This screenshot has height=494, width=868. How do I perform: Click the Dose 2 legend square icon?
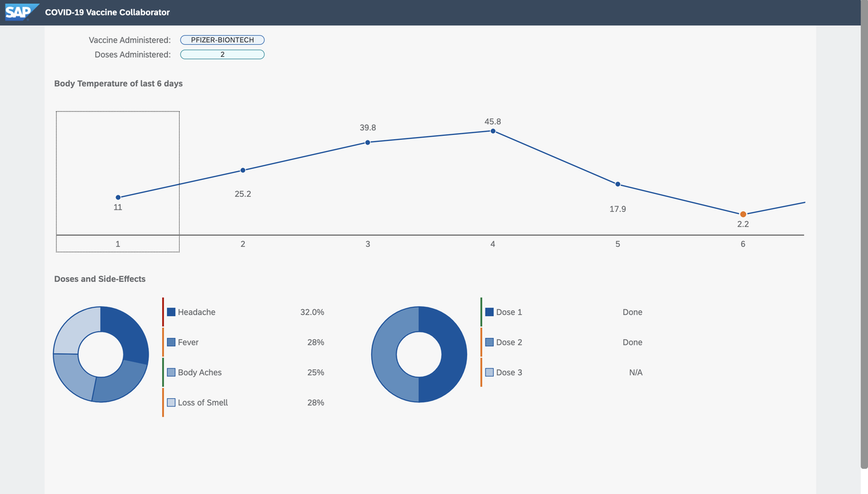(490, 342)
